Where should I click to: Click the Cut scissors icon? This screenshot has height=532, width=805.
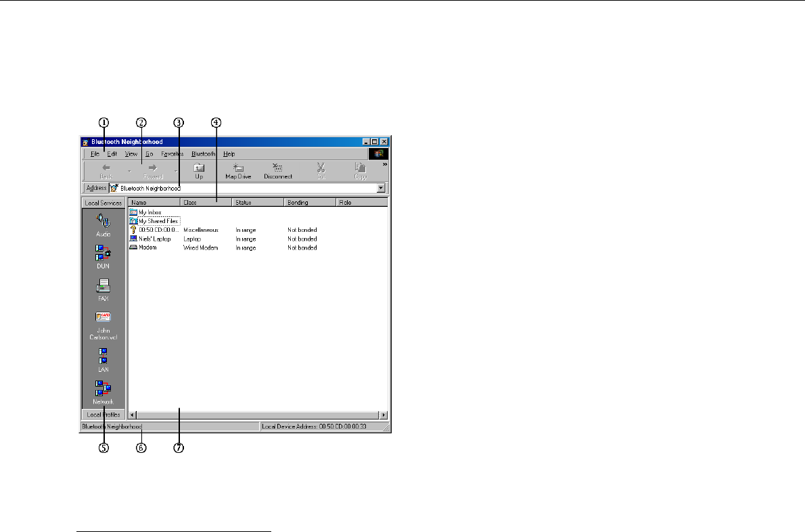coord(321,168)
